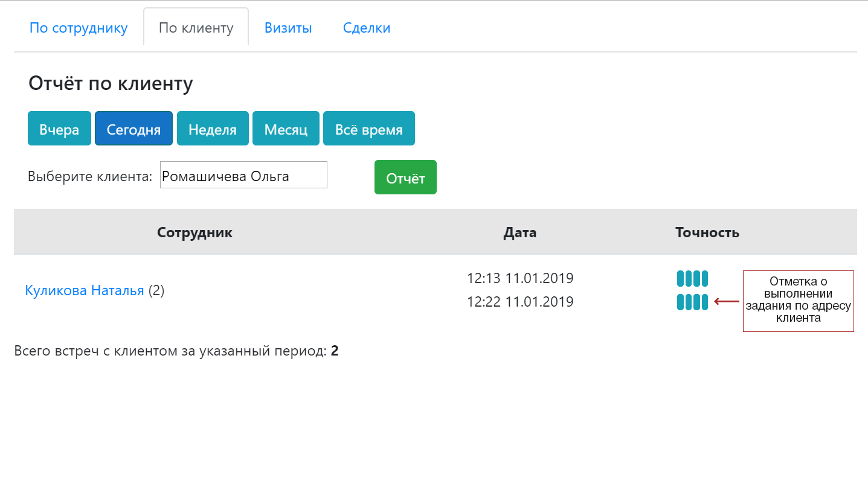The width and height of the screenshot is (868, 504).
Task: Generate report with green Отчёт button
Action: click(x=405, y=177)
